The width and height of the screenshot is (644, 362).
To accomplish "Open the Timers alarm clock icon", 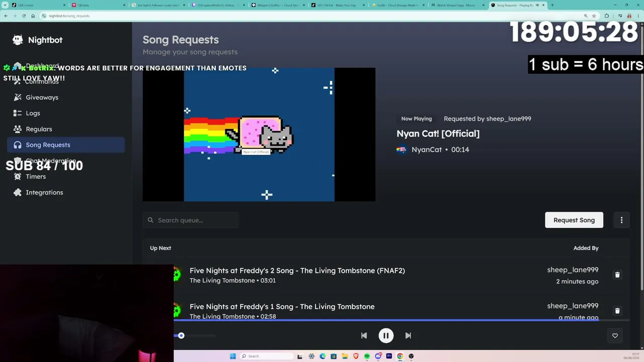I will pos(18,176).
